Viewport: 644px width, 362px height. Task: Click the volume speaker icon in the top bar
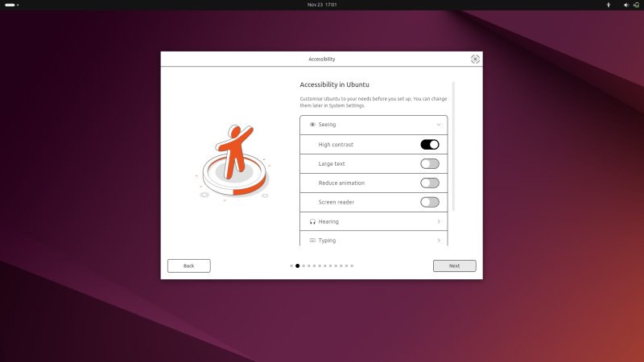pyautogui.click(x=626, y=5)
